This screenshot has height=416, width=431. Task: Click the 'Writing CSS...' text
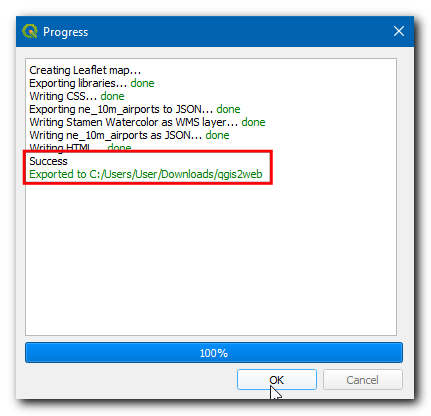click(x=63, y=96)
